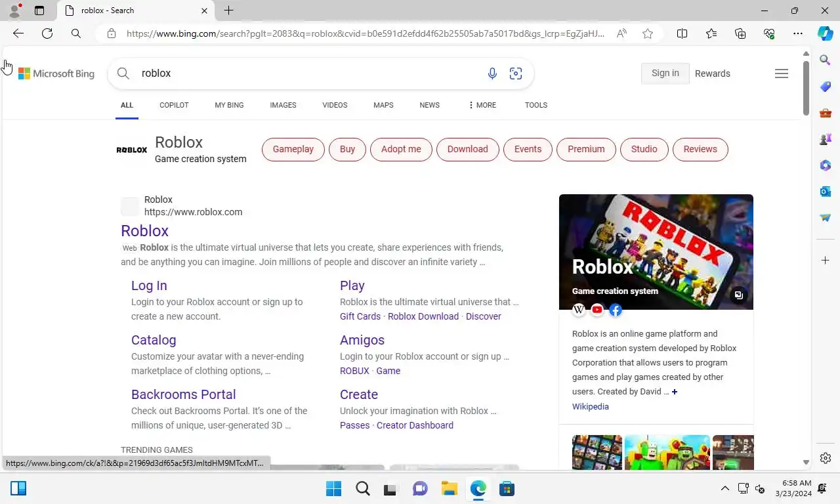Open the Creator Dashboard link
Viewport: 840px width, 504px height.
pyautogui.click(x=415, y=425)
